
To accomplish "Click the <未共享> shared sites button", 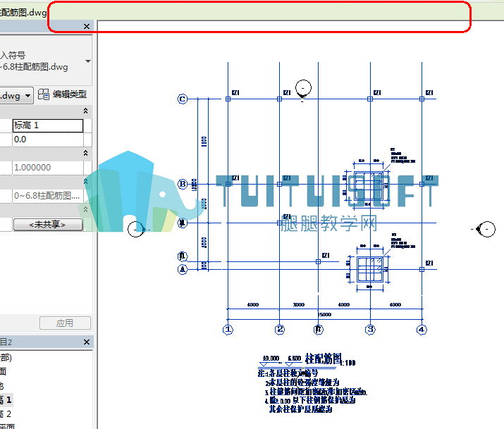I will [x=47, y=225].
